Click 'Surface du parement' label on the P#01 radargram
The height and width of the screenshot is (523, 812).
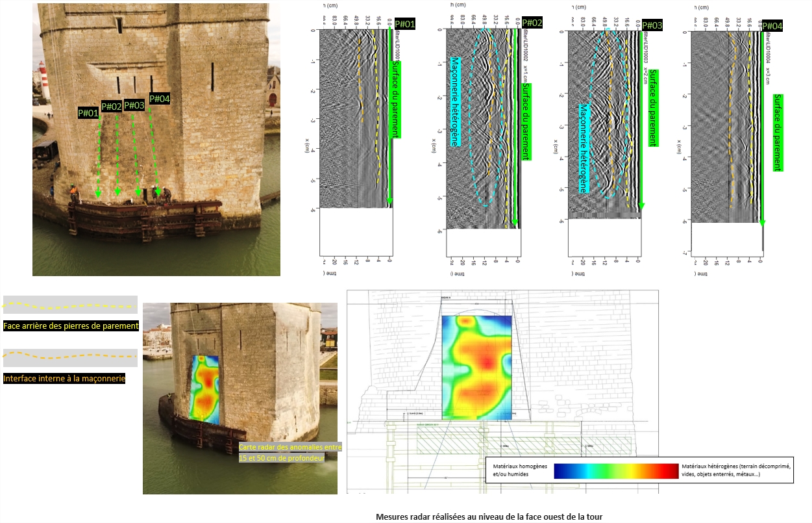(x=394, y=99)
